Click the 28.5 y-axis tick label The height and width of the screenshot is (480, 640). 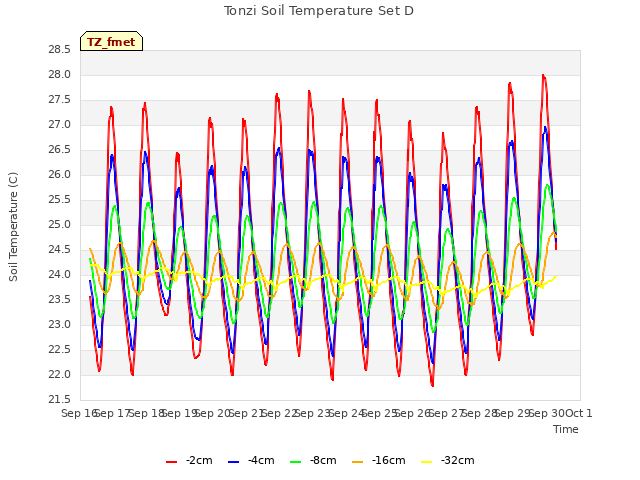click(x=60, y=50)
